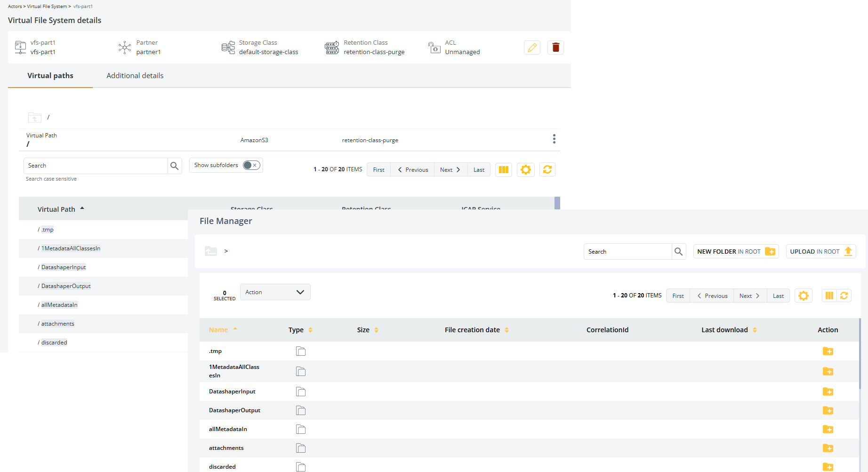
Task: Open the Action dropdown in File Manager
Action: [x=275, y=292]
